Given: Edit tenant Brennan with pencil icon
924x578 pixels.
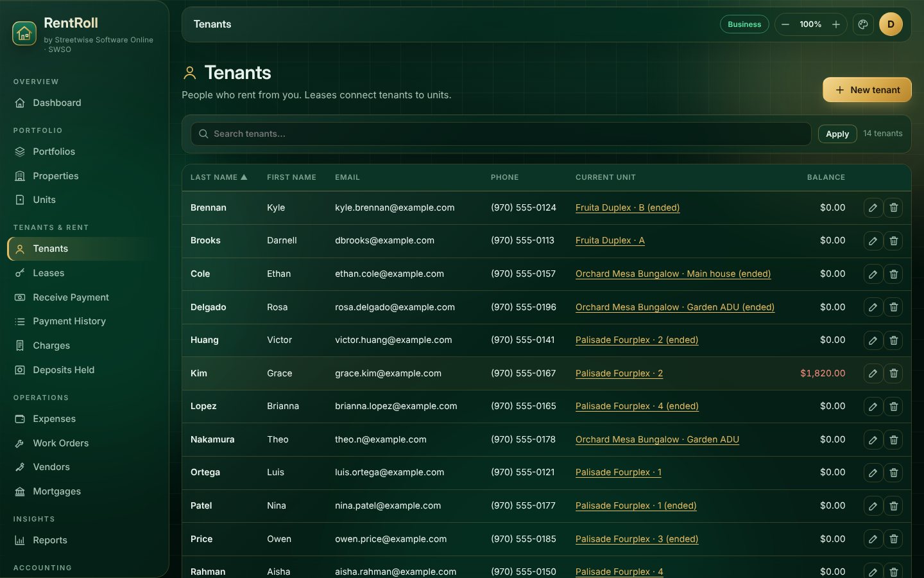Looking at the screenshot, I should point(873,208).
